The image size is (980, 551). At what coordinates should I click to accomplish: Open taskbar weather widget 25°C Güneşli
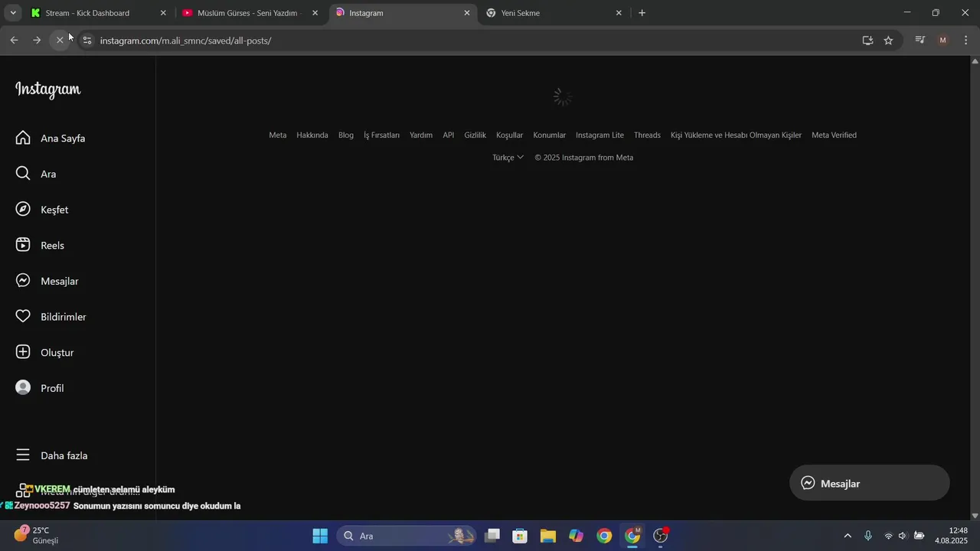pyautogui.click(x=36, y=535)
